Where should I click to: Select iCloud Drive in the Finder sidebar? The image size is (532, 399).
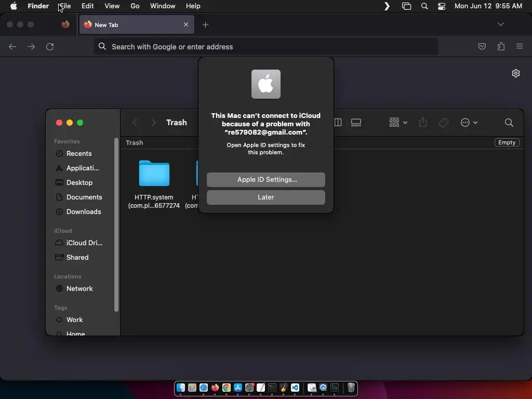[84, 243]
